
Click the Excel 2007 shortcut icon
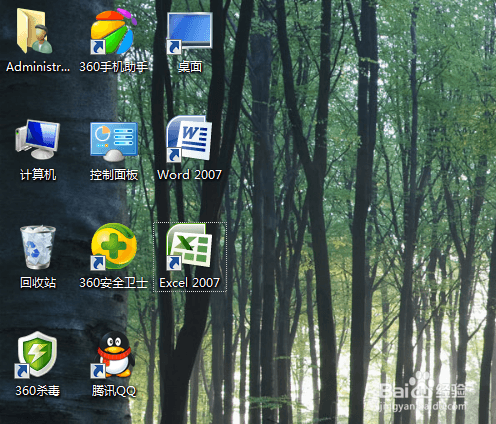click(x=189, y=246)
